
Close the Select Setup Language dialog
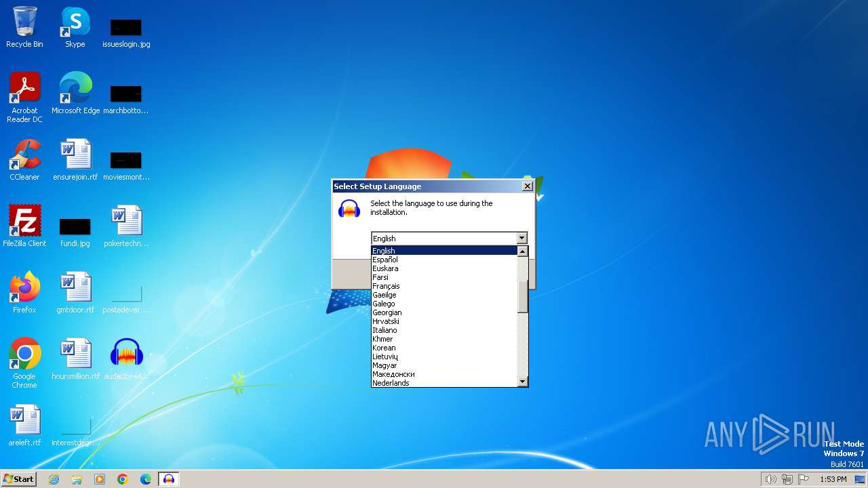(x=528, y=186)
